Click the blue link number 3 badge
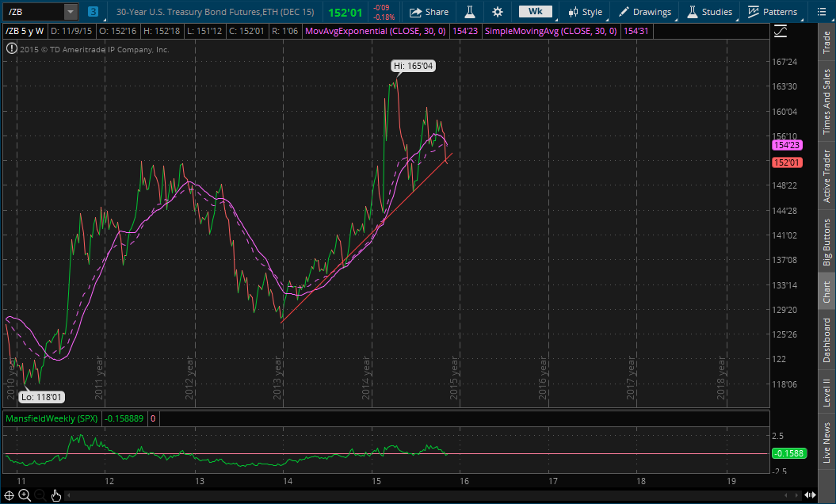 coord(94,12)
